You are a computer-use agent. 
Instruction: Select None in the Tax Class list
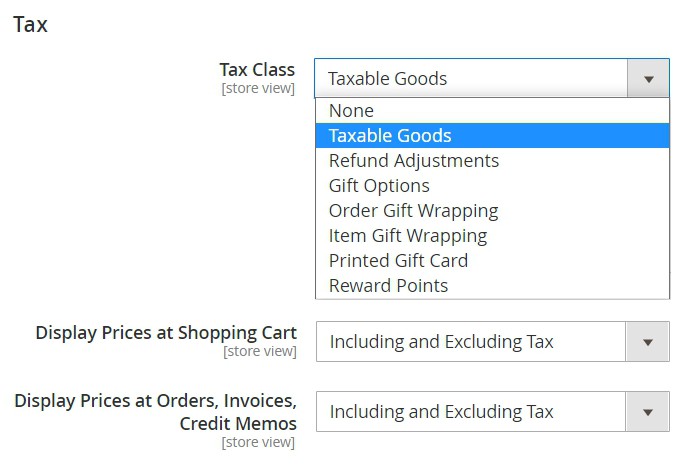(351, 111)
